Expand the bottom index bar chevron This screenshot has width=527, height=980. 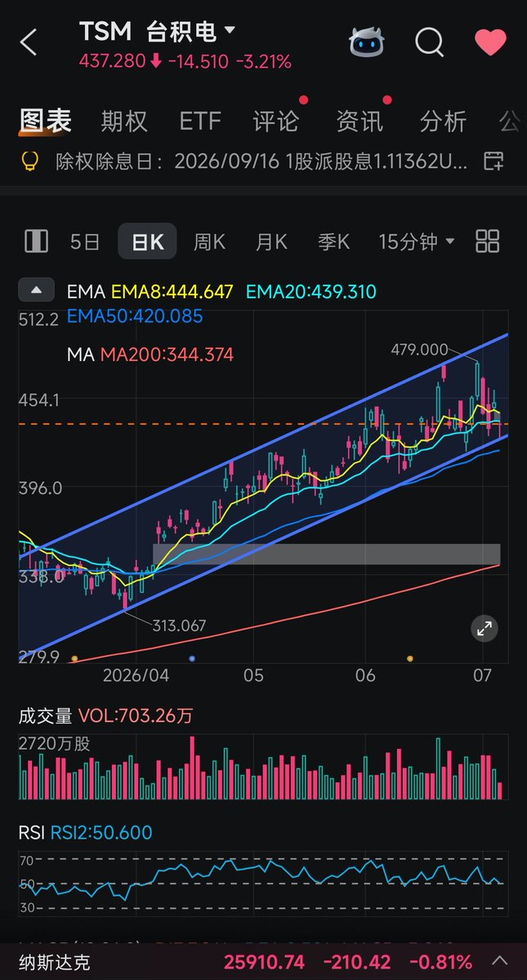tap(500, 961)
